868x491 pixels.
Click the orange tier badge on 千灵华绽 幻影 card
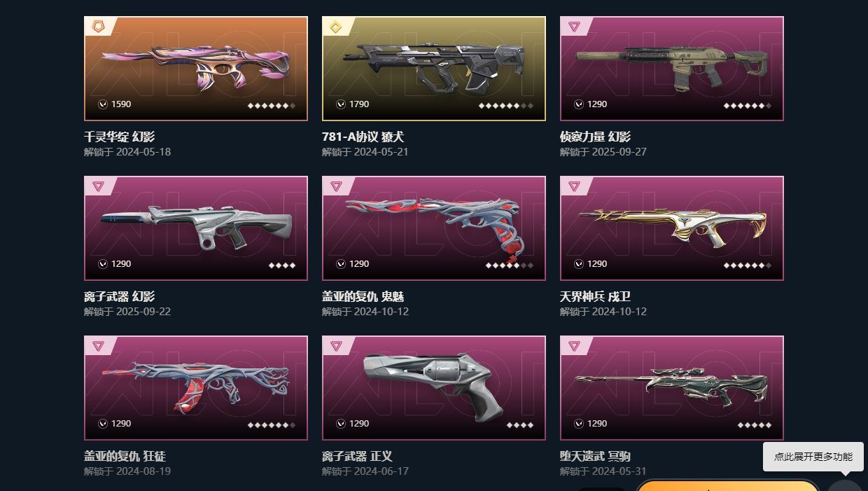click(x=97, y=27)
